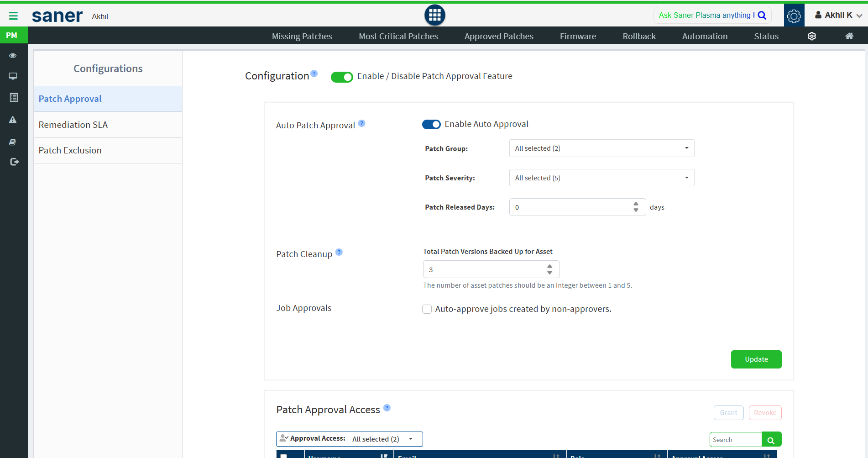Open the Patch Group dropdown

(601, 148)
